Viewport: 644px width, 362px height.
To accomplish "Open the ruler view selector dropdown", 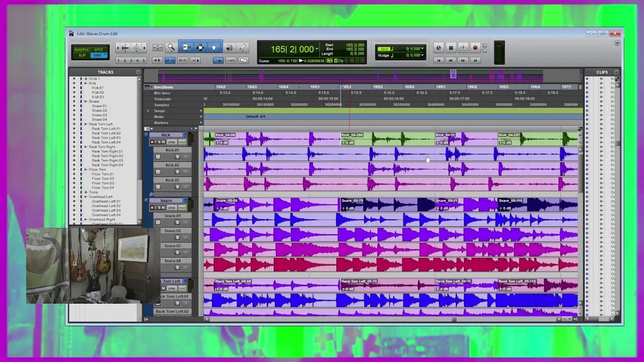I will [x=149, y=87].
